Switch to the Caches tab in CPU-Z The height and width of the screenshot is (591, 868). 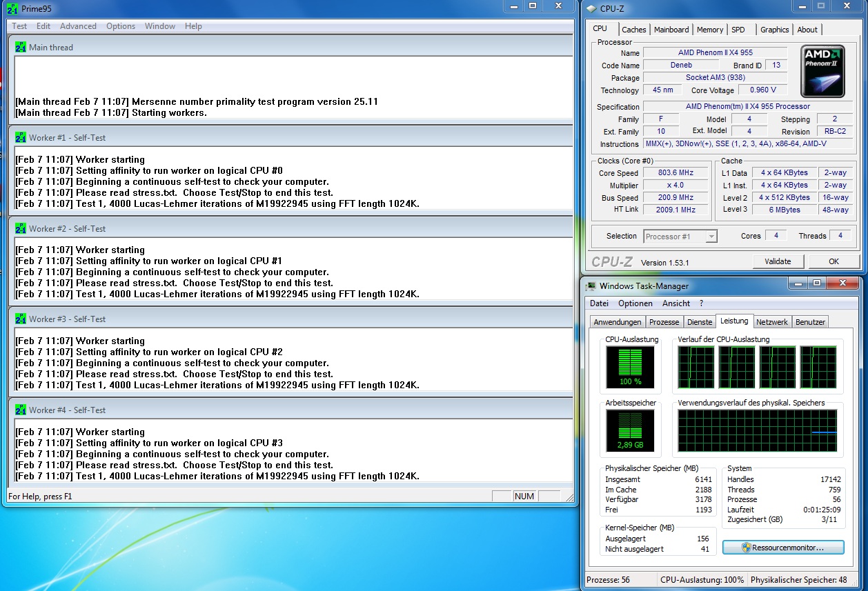pos(634,30)
